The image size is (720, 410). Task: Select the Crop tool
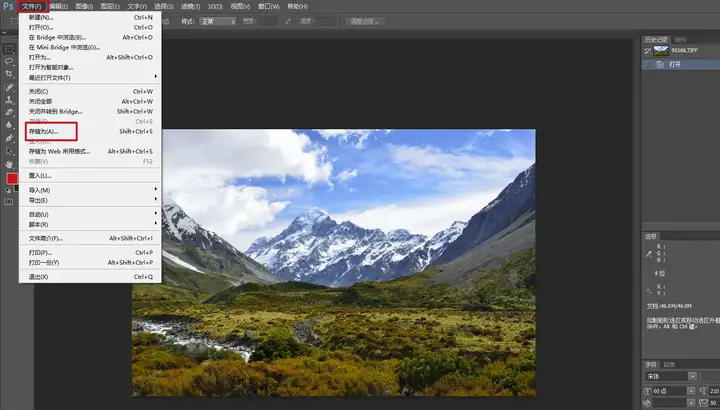tap(9, 73)
